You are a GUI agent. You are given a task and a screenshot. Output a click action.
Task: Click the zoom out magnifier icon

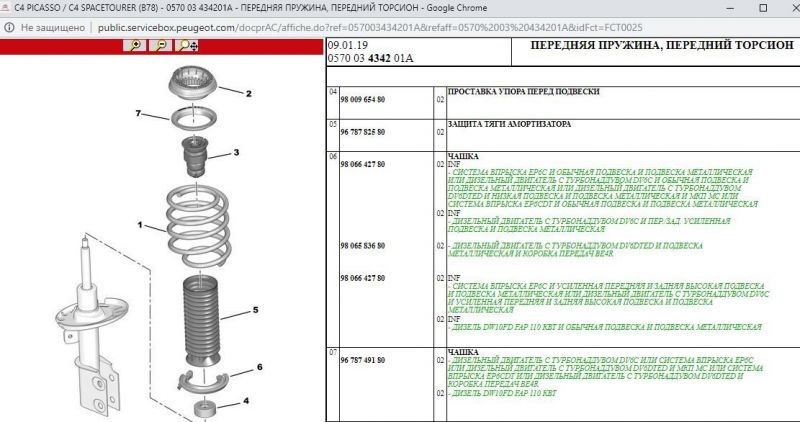(x=159, y=46)
